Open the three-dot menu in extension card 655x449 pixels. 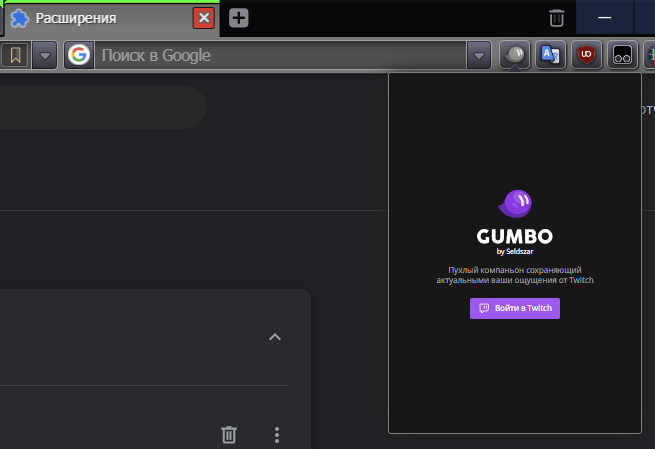click(x=277, y=435)
